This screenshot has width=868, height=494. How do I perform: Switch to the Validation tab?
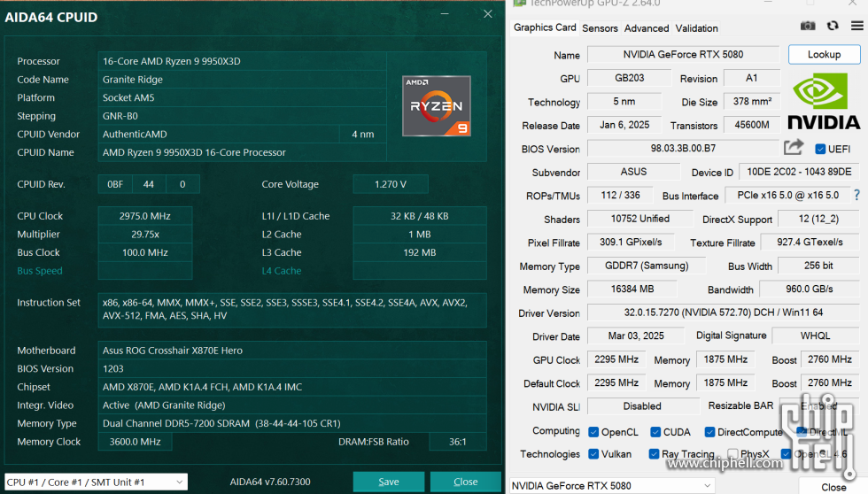696,28
